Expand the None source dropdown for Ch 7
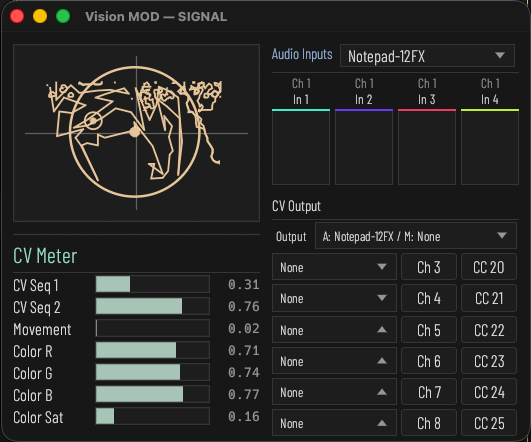Screen dimensions: 531x442 (334, 392)
